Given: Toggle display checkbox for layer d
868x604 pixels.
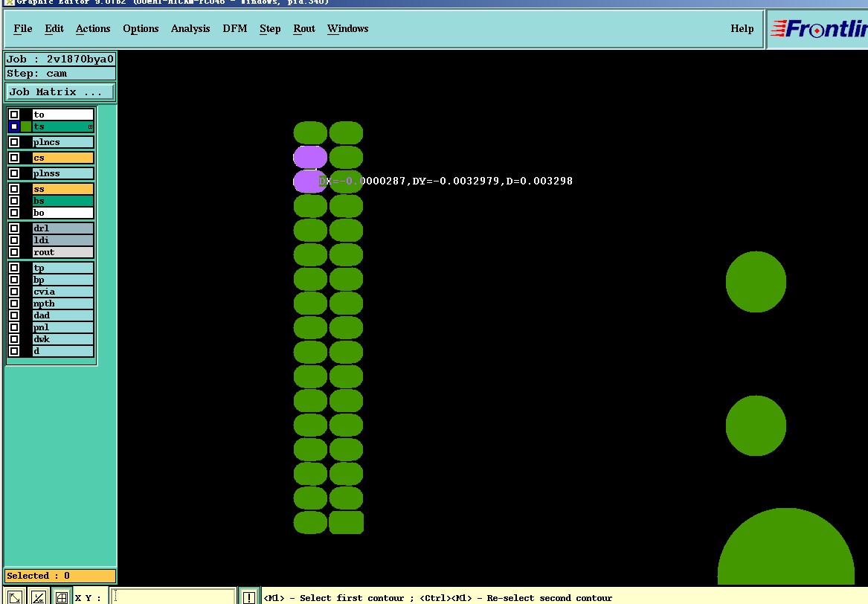Looking at the screenshot, I should pyautogui.click(x=14, y=351).
